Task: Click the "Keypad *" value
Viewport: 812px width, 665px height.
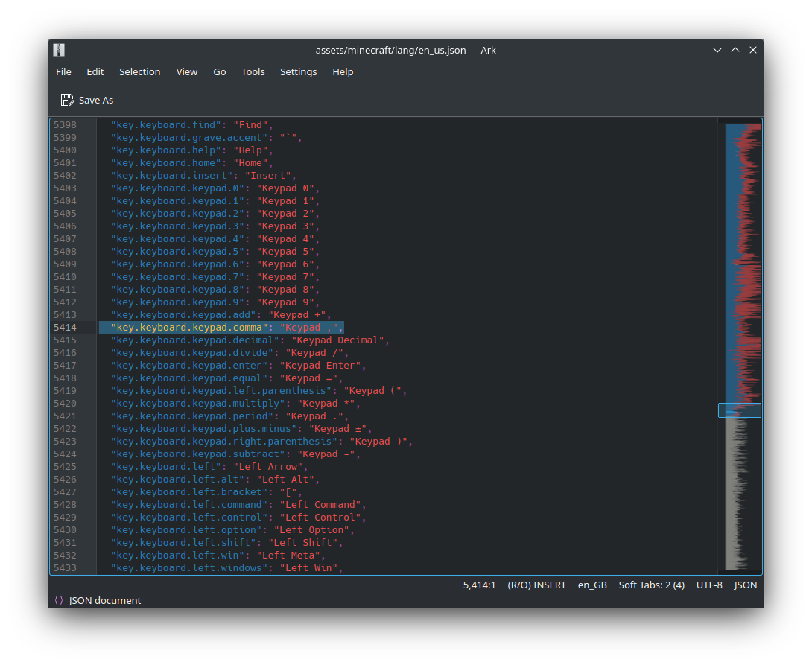Action: point(326,403)
